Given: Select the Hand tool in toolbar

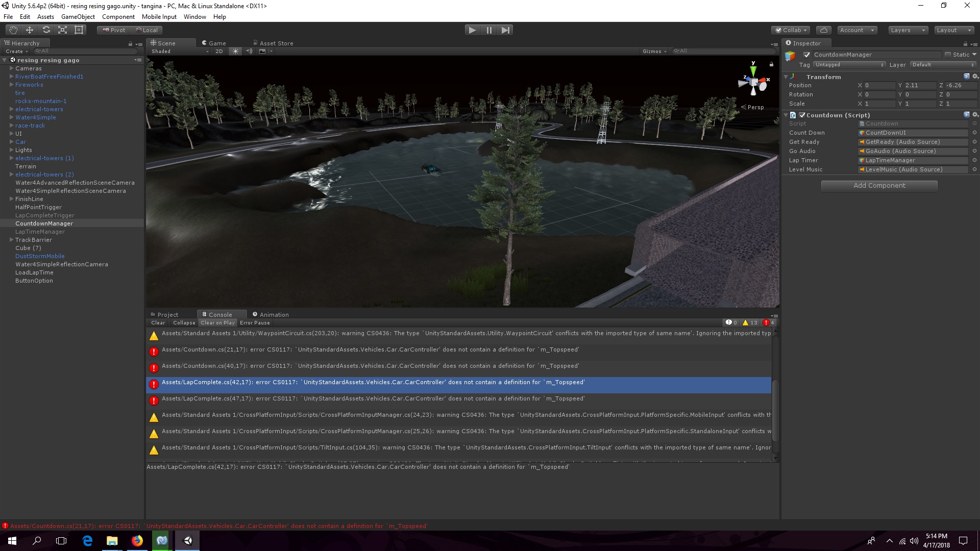Looking at the screenshot, I should click(13, 30).
